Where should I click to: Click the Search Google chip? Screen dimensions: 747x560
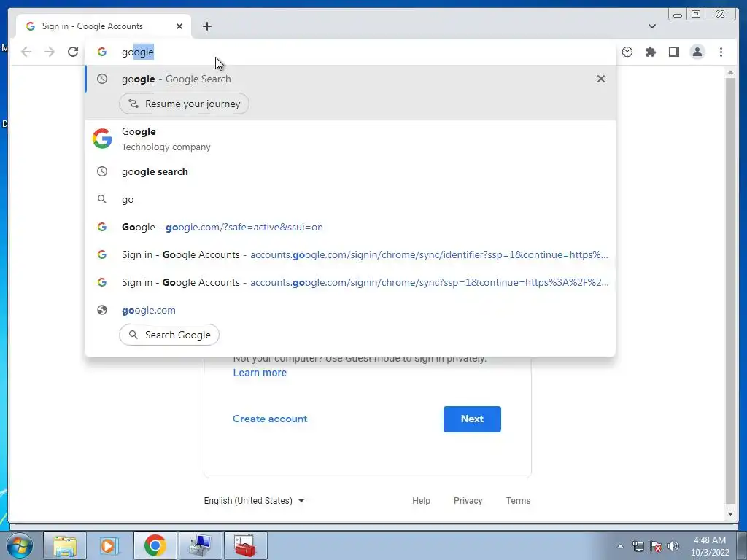point(169,335)
